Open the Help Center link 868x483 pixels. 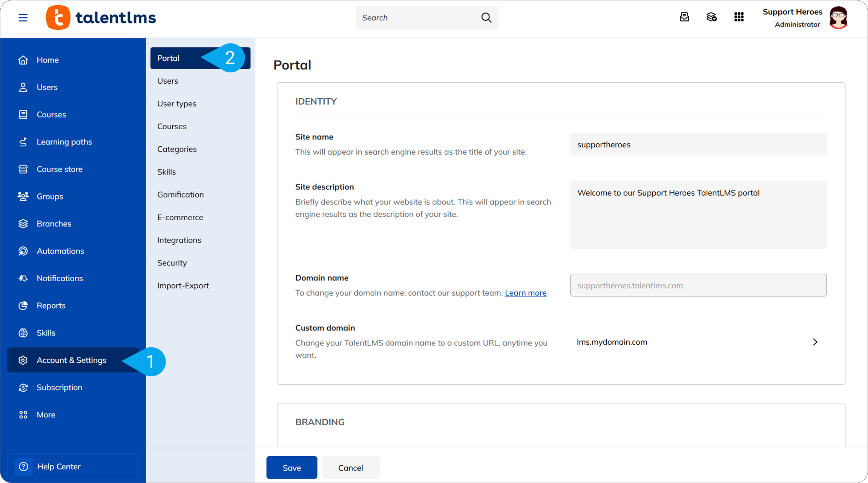point(73,466)
